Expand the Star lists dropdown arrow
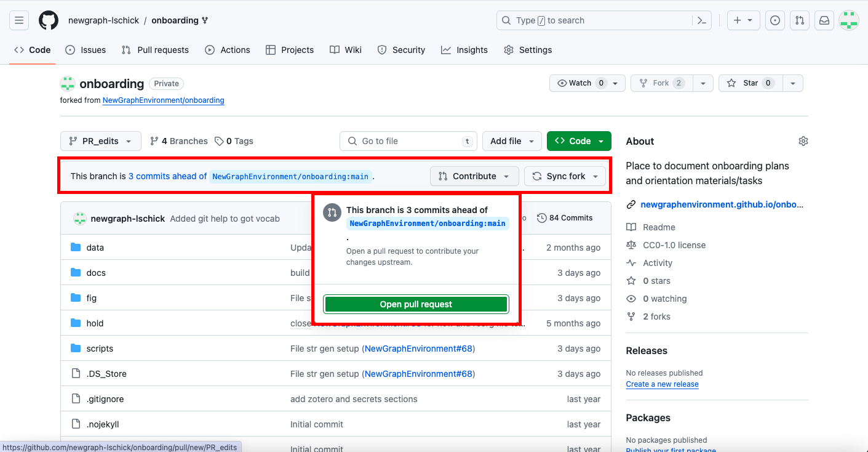Screen dimensions: 868x452 pyautogui.click(x=793, y=83)
